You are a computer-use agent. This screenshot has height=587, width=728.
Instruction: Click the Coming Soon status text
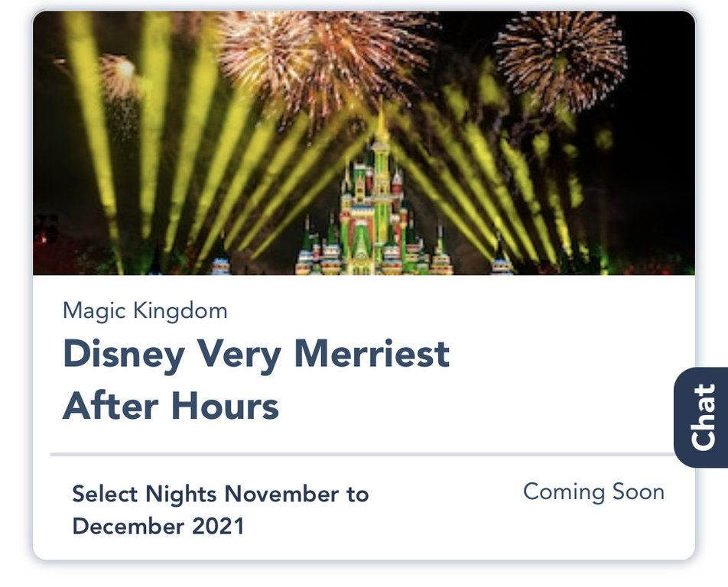(593, 491)
